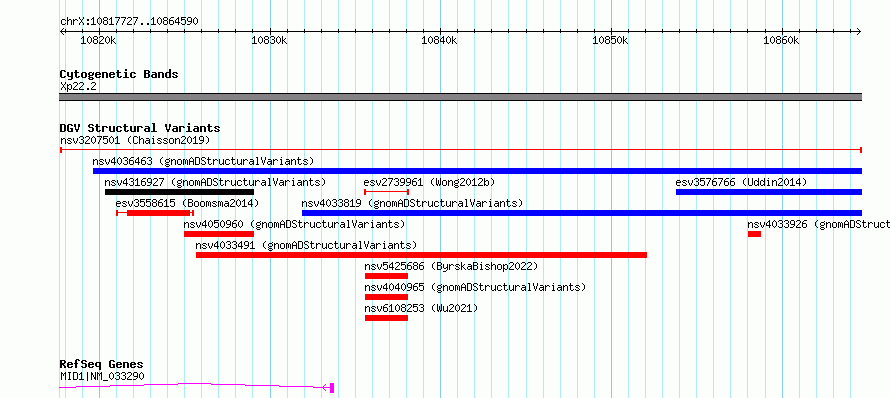Click the MID1|NM_033290 gene label

point(102,376)
